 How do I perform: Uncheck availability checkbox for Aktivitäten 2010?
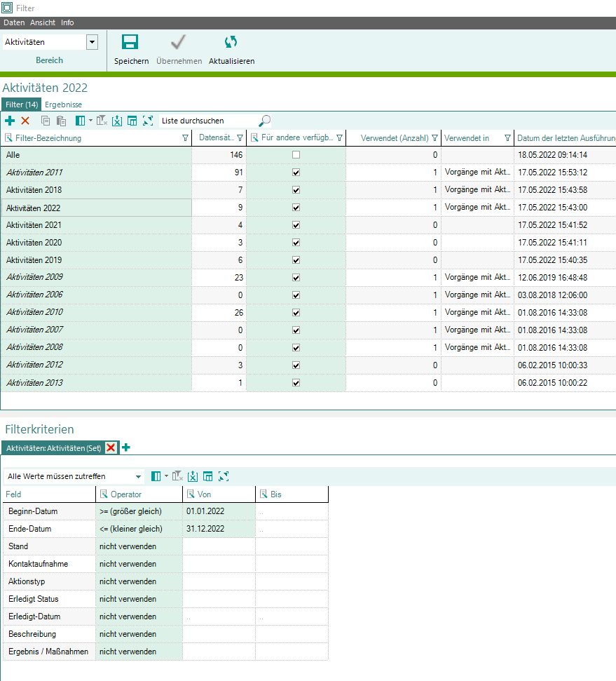click(296, 313)
